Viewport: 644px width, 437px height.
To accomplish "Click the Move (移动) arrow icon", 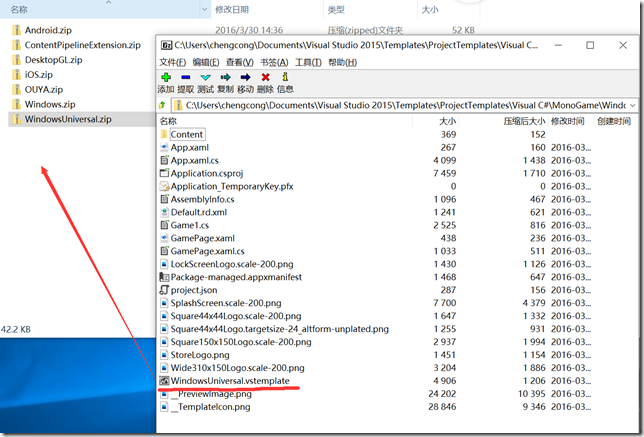I will [245, 77].
